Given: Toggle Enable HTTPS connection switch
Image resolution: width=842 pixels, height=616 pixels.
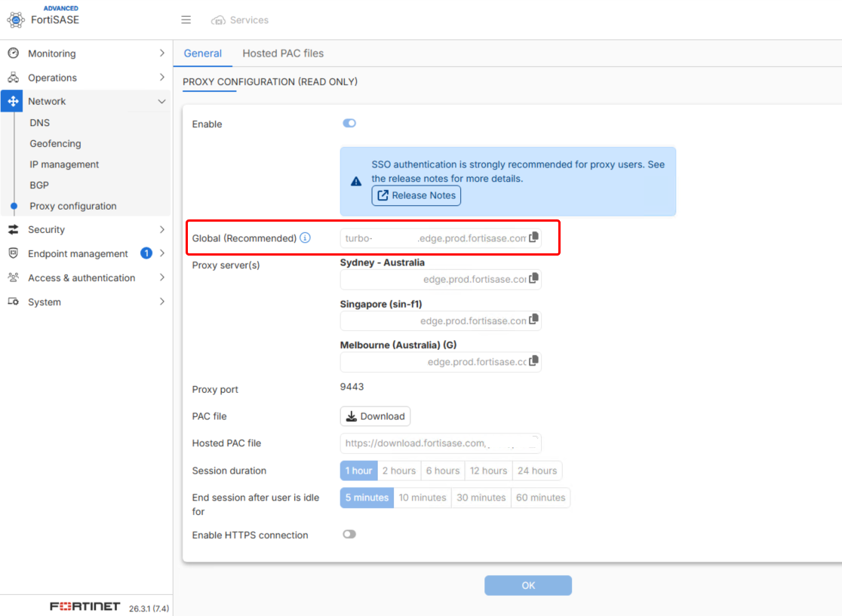Looking at the screenshot, I should [349, 535].
